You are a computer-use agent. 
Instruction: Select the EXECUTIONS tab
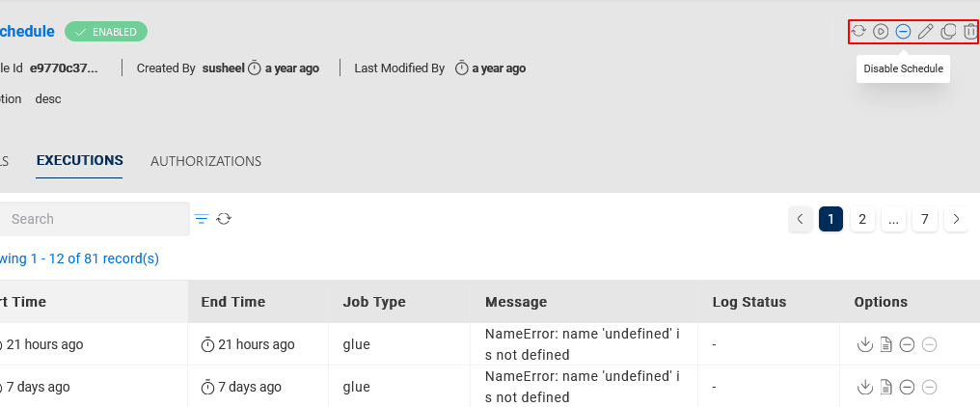coord(79,161)
